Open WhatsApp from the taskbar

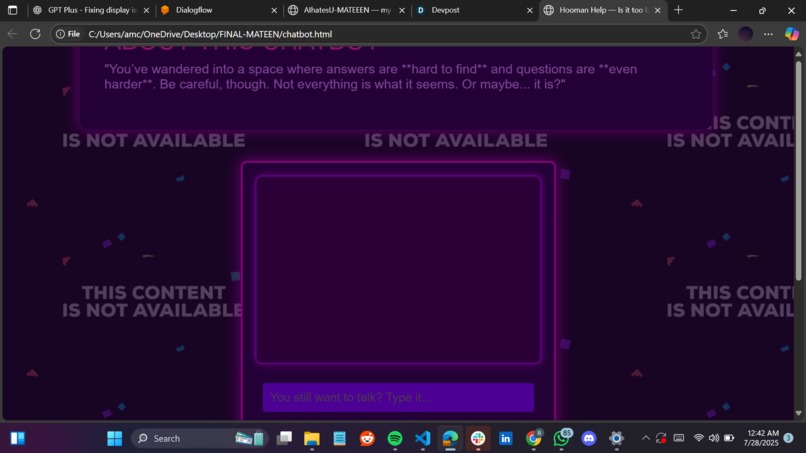click(x=561, y=438)
